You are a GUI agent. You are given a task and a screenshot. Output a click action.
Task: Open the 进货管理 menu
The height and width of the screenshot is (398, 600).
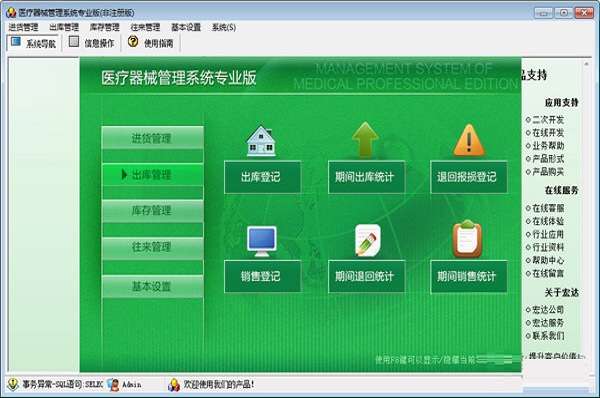tap(23, 27)
